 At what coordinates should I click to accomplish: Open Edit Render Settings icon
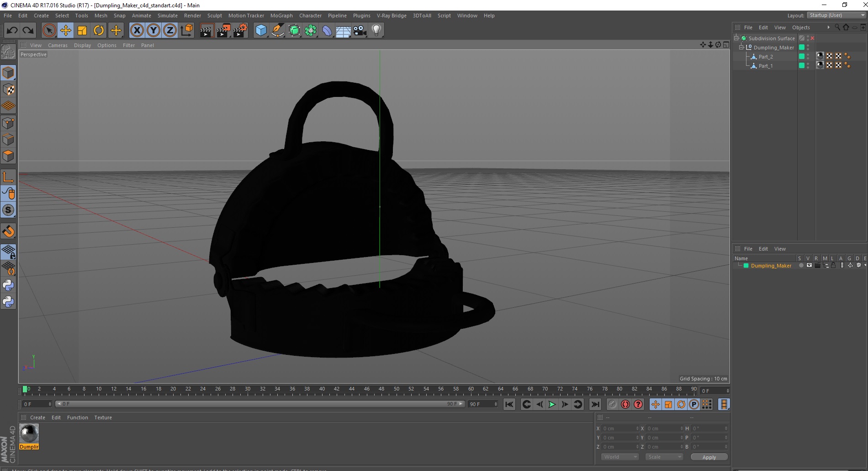(x=240, y=31)
